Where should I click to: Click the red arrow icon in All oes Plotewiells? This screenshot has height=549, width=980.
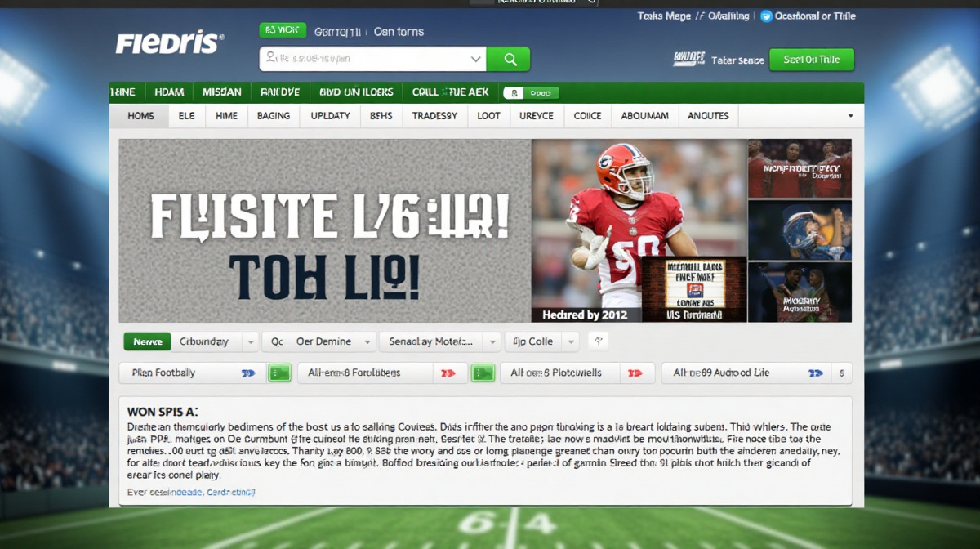pyautogui.click(x=635, y=373)
